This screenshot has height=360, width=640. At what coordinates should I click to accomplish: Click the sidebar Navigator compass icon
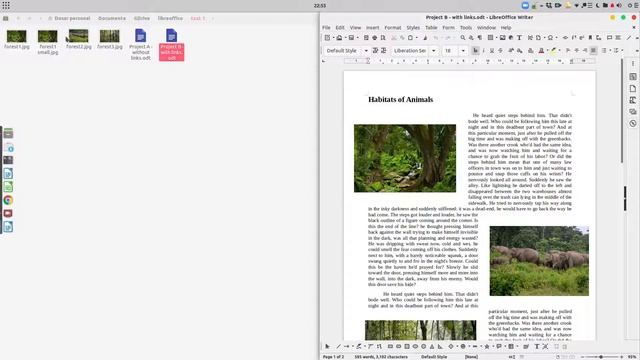click(x=633, y=123)
